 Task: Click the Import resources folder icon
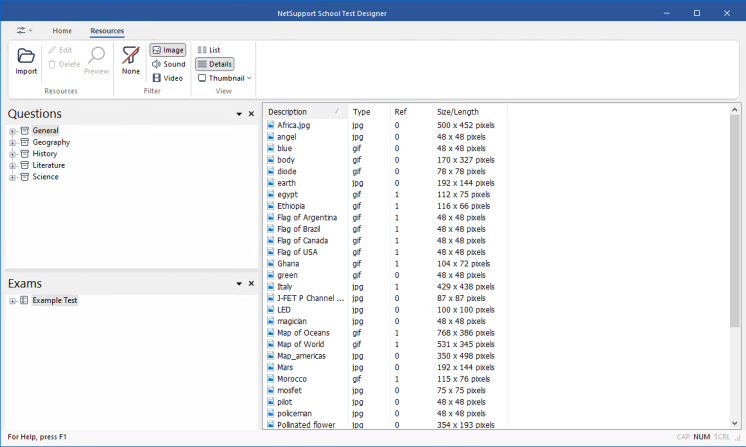(26, 56)
